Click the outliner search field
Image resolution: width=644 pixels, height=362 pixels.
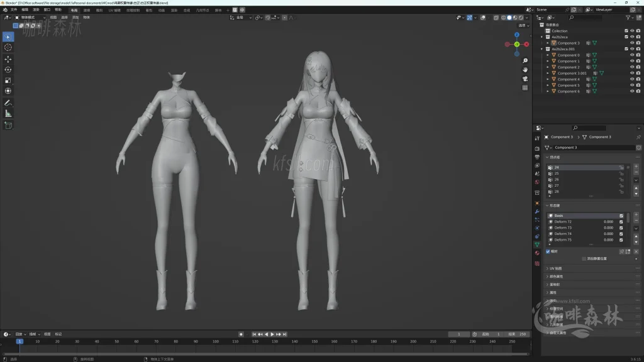pos(587,18)
